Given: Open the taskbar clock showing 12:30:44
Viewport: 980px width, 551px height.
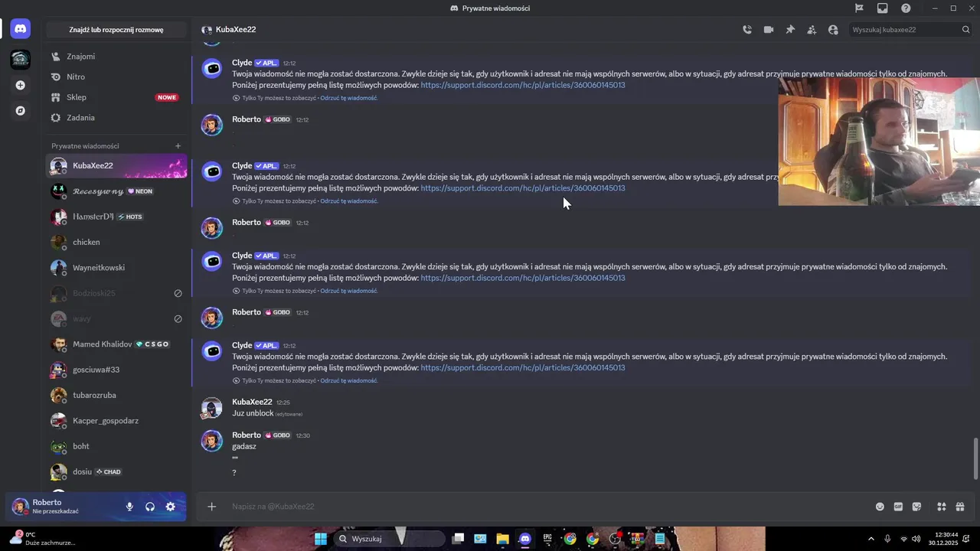Looking at the screenshot, I should point(943,539).
